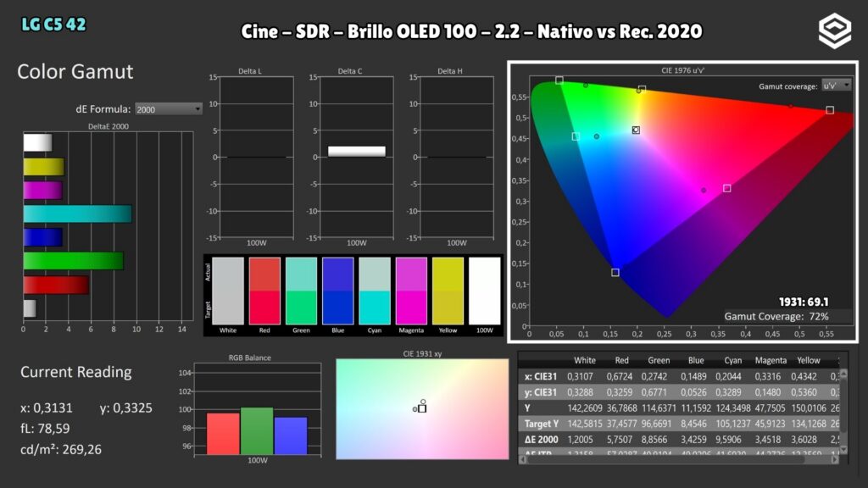Image resolution: width=868 pixels, height=488 pixels.
Task: Click the red target square in CIE 1976 chart
Action: click(830, 110)
